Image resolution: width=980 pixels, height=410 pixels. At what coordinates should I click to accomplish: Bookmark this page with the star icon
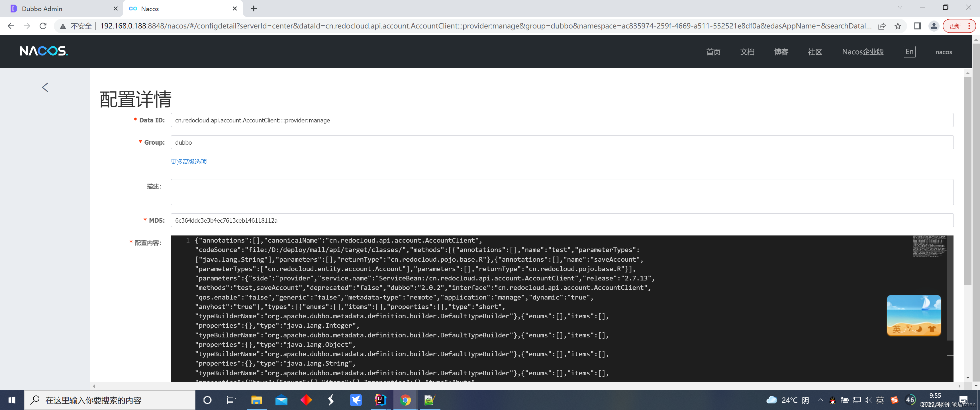[898, 26]
